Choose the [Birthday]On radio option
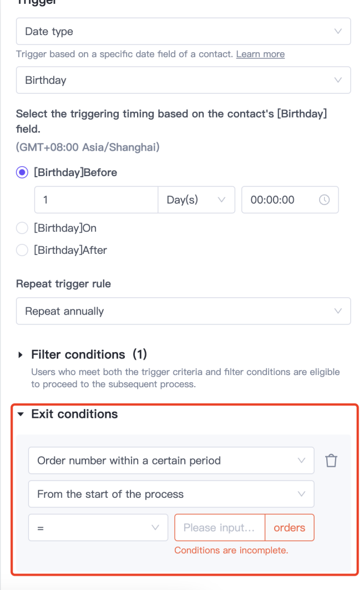The image size is (364, 590). tap(22, 228)
